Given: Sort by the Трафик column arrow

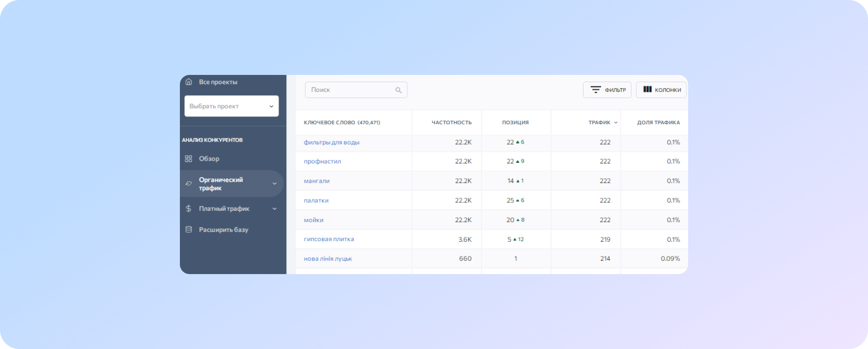Looking at the screenshot, I should click(616, 123).
